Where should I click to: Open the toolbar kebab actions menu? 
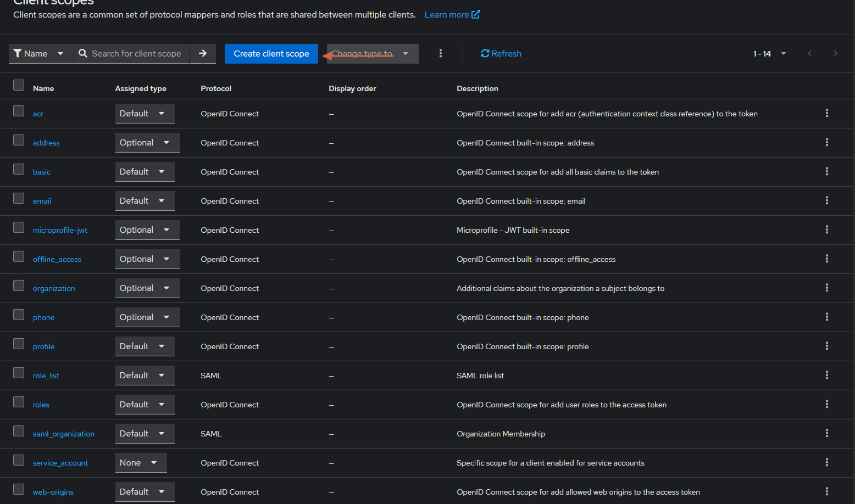(x=441, y=53)
